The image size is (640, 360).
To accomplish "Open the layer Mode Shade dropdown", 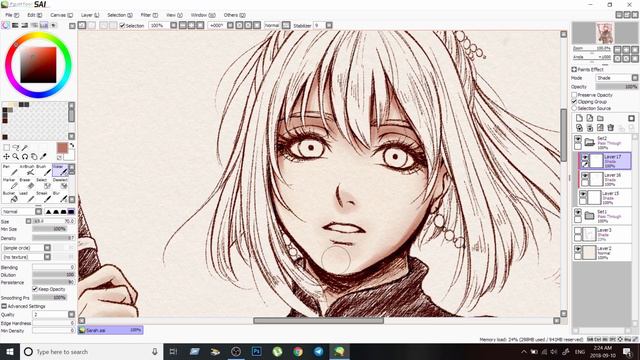I will 616,78.
